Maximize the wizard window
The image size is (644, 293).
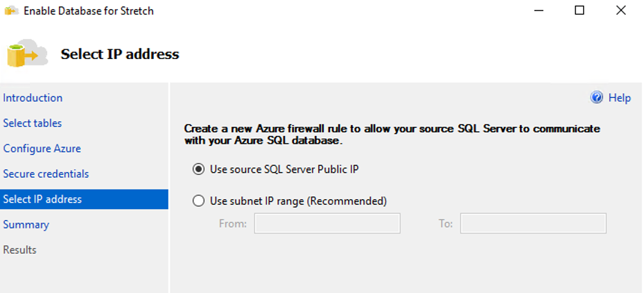click(580, 10)
